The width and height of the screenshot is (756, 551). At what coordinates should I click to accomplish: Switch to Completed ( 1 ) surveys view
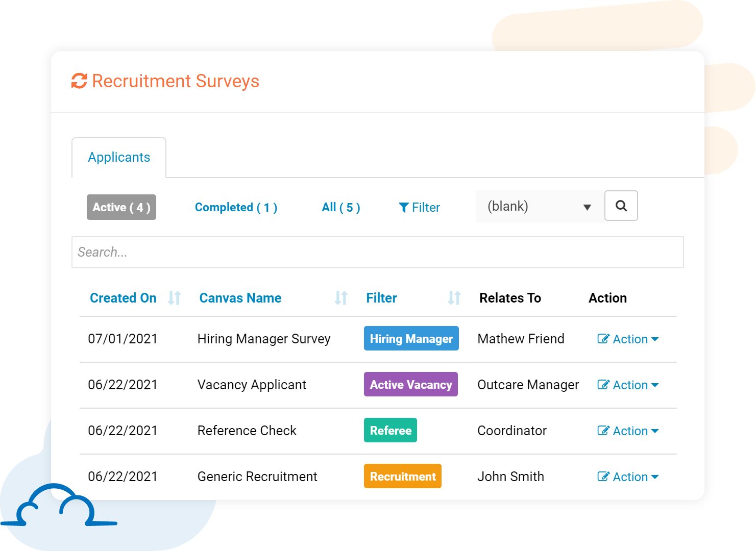pos(236,207)
